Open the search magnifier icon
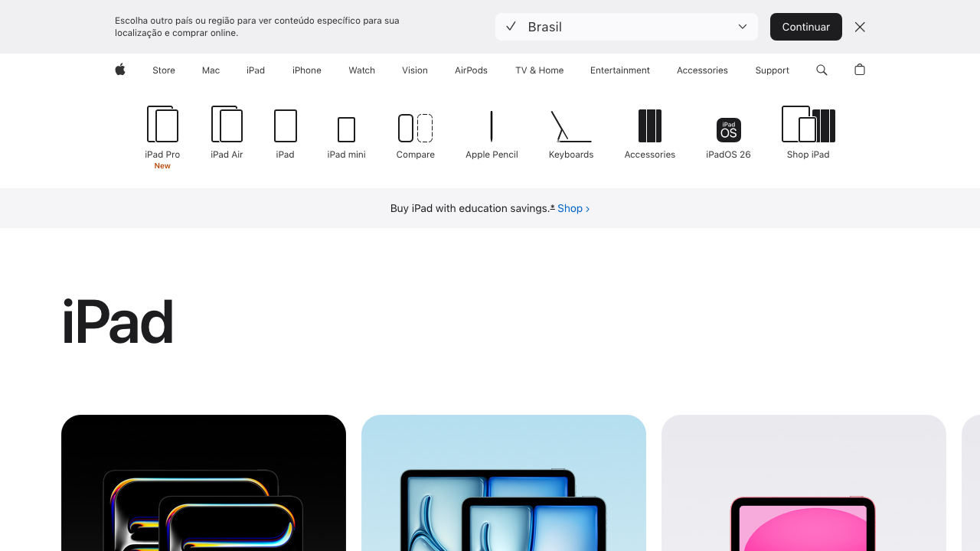980x551 pixels. point(822,70)
